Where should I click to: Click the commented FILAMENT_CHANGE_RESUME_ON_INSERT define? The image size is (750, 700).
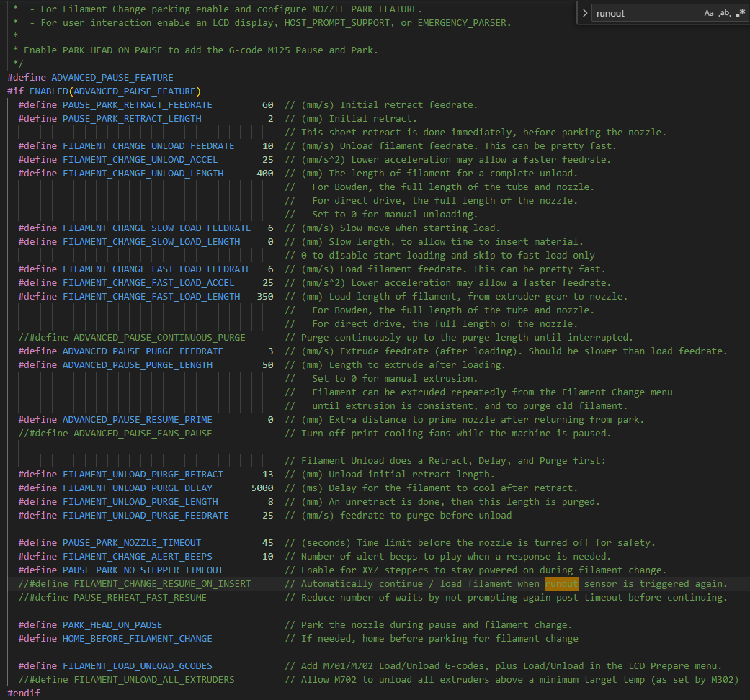135,584
